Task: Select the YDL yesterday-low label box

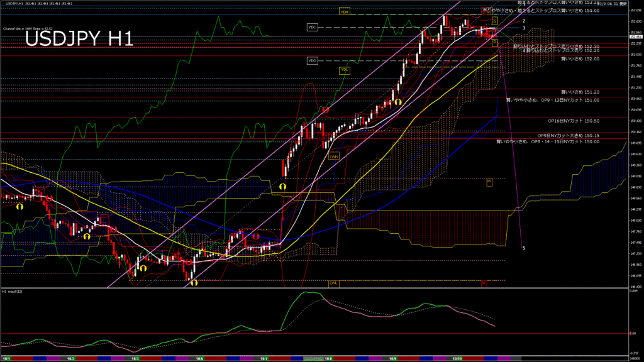Action: pos(344,70)
